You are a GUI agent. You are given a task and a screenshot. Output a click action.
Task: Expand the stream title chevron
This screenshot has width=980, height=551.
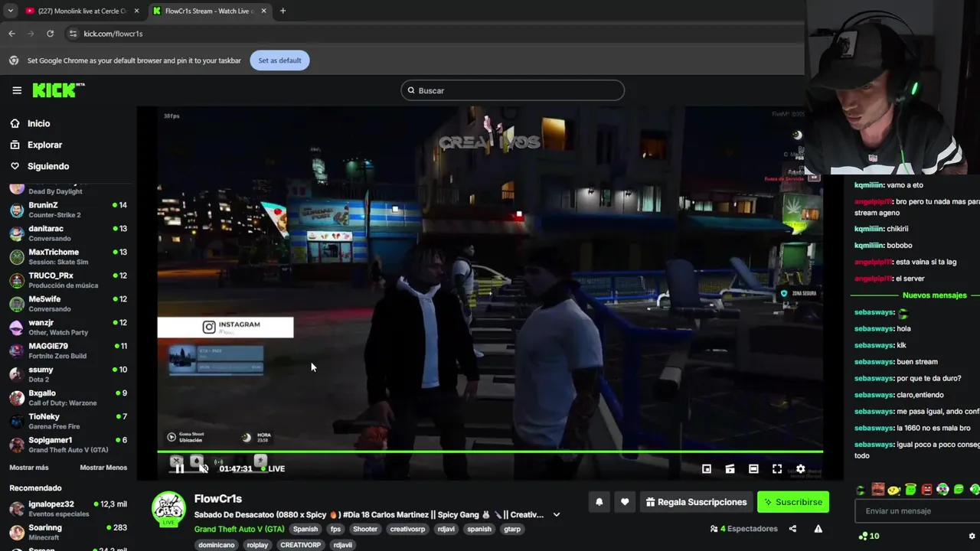click(x=557, y=514)
